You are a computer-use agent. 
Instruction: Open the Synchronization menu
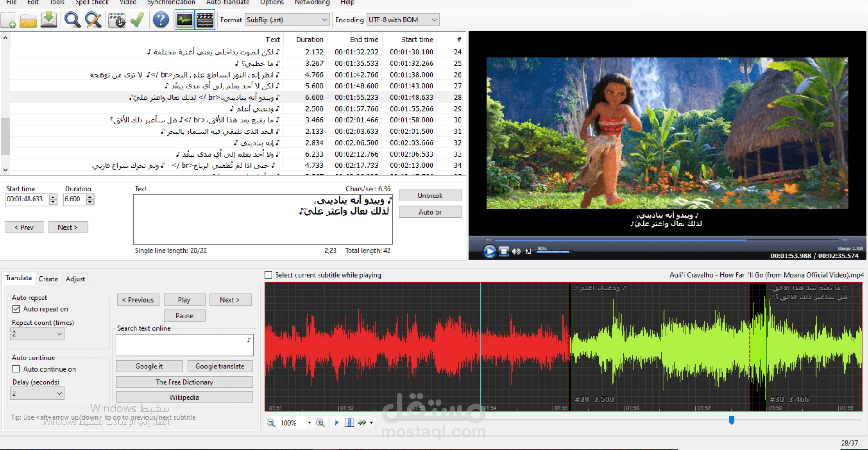pyautogui.click(x=171, y=2)
